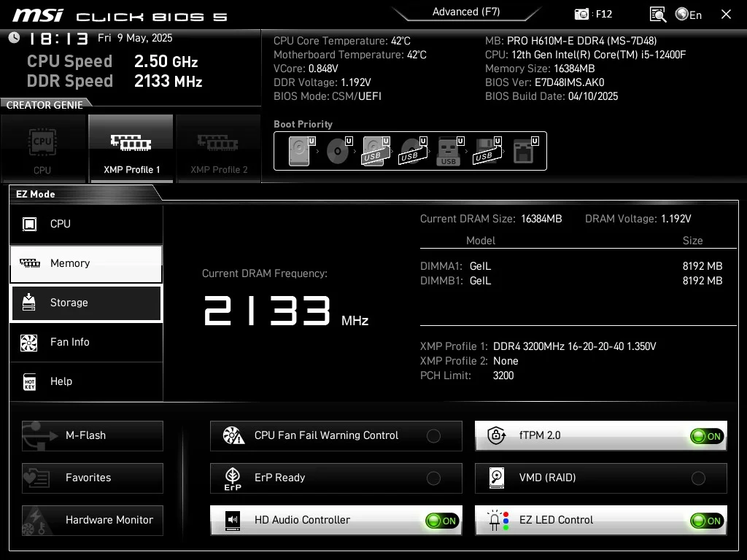Click the EZ Mode tab header
Viewport: 747px width, 560px height.
36,194
